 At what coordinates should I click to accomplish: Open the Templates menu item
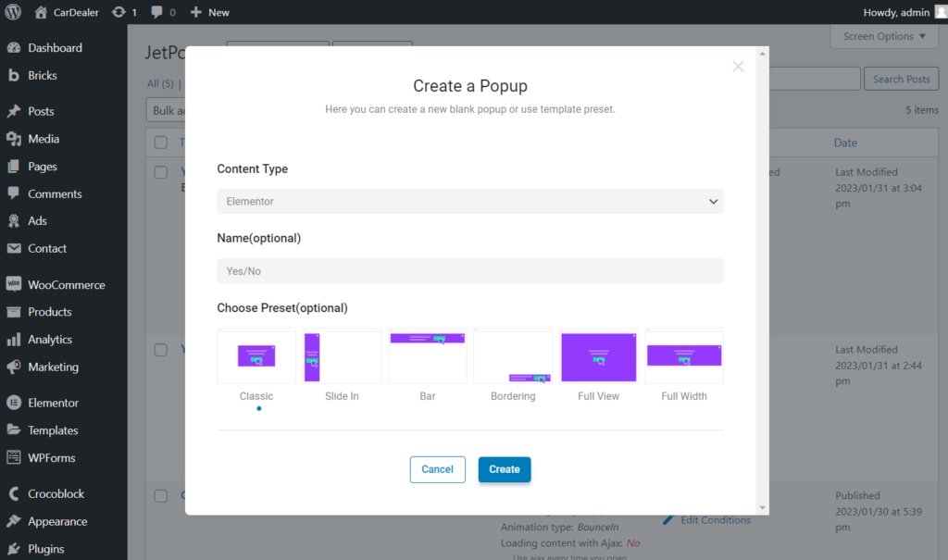pos(53,430)
